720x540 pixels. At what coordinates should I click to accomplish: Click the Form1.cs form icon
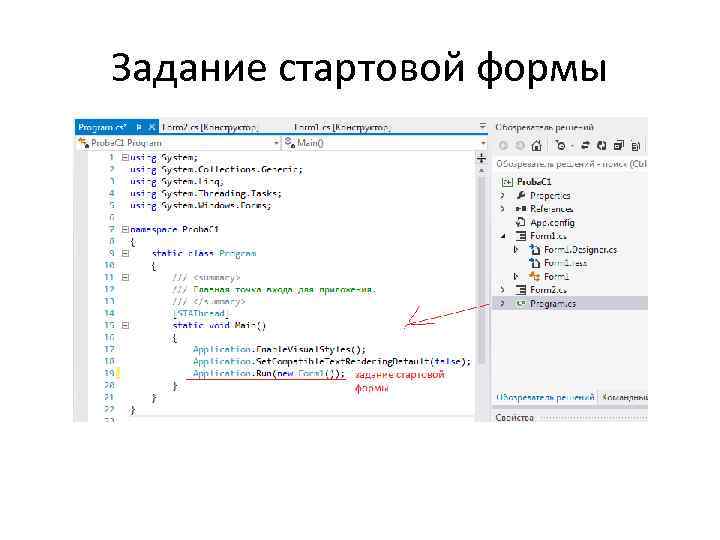pyautogui.click(x=520, y=236)
